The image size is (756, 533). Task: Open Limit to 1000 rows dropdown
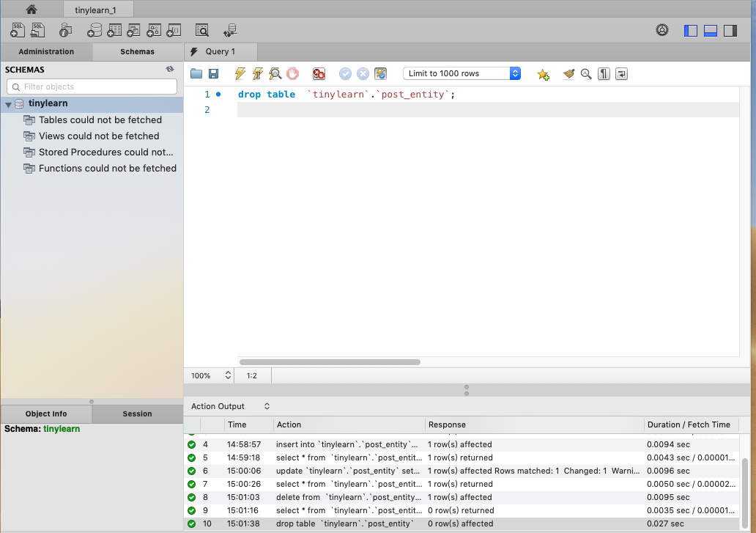click(462, 73)
